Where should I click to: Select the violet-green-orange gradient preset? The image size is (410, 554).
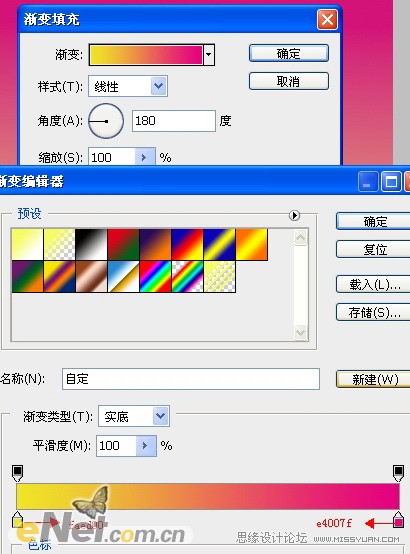[28, 277]
